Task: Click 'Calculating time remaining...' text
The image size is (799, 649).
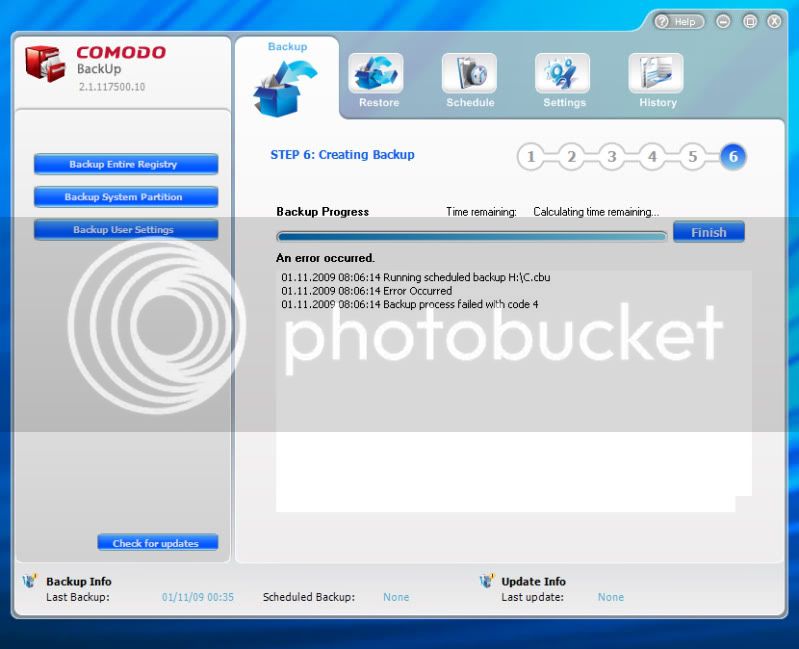Action: pos(596,211)
